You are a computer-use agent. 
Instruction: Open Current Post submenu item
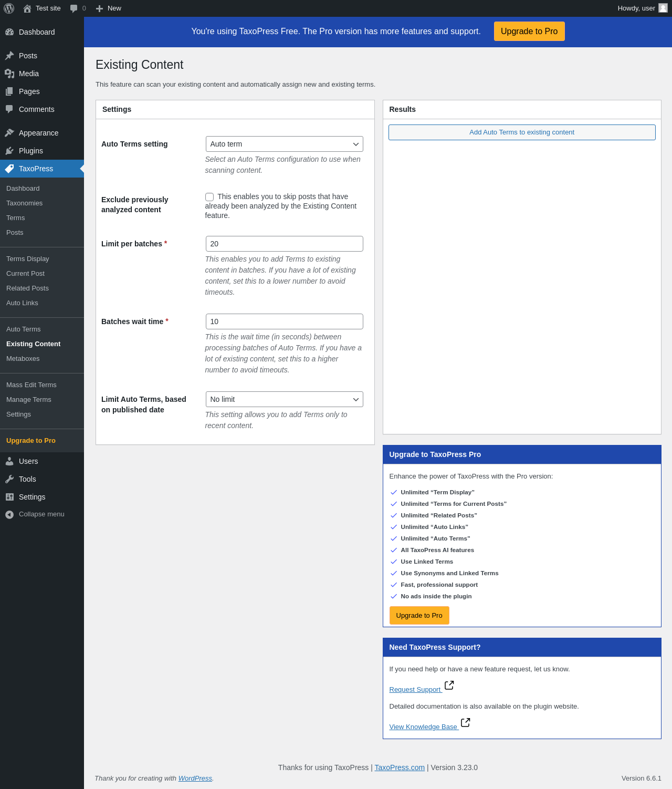(x=26, y=274)
